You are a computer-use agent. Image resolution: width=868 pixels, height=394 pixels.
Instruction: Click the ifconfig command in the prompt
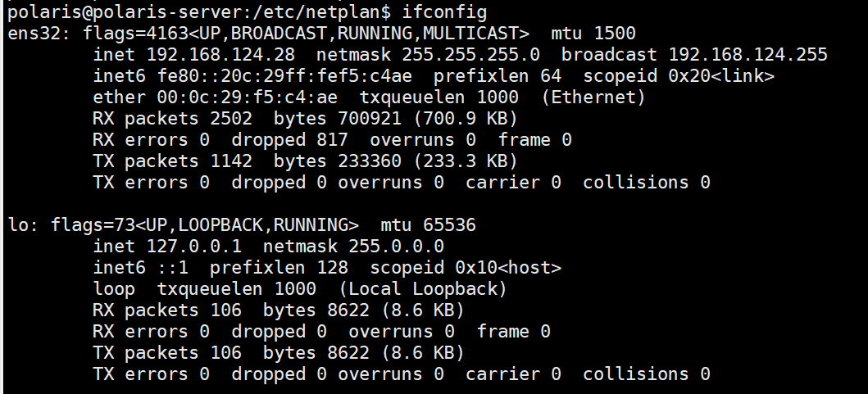444,12
